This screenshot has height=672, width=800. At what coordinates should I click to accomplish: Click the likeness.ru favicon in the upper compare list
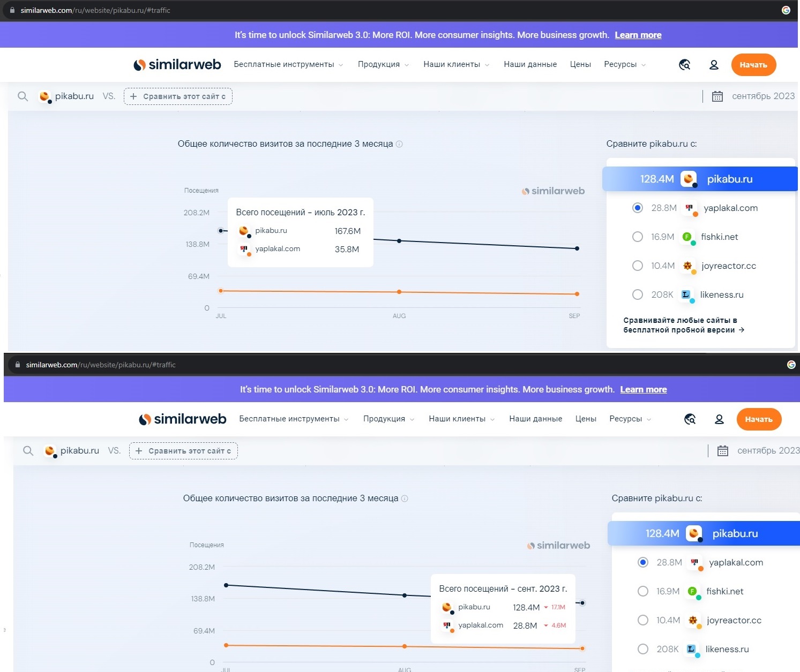tap(686, 295)
